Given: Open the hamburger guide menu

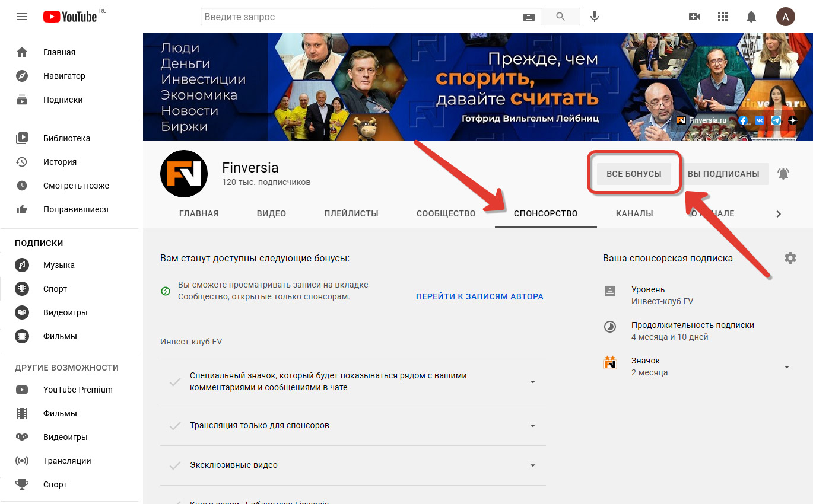Looking at the screenshot, I should (x=22, y=17).
